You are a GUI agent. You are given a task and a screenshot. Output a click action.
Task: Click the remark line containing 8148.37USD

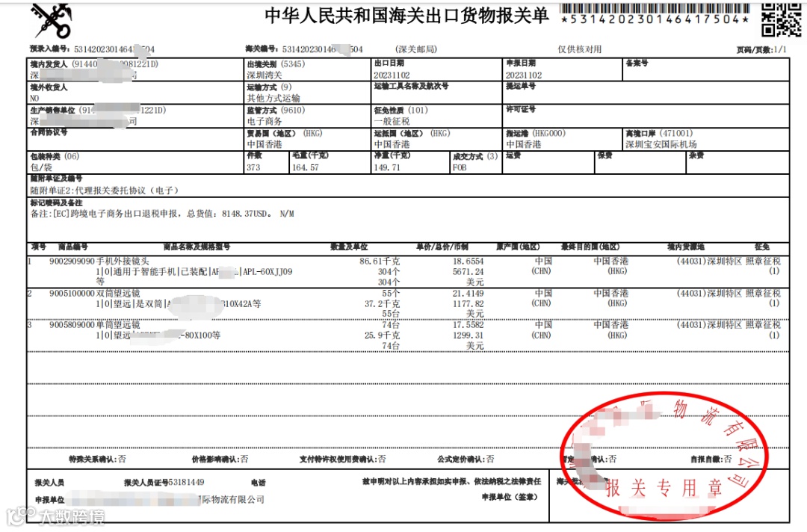point(162,214)
